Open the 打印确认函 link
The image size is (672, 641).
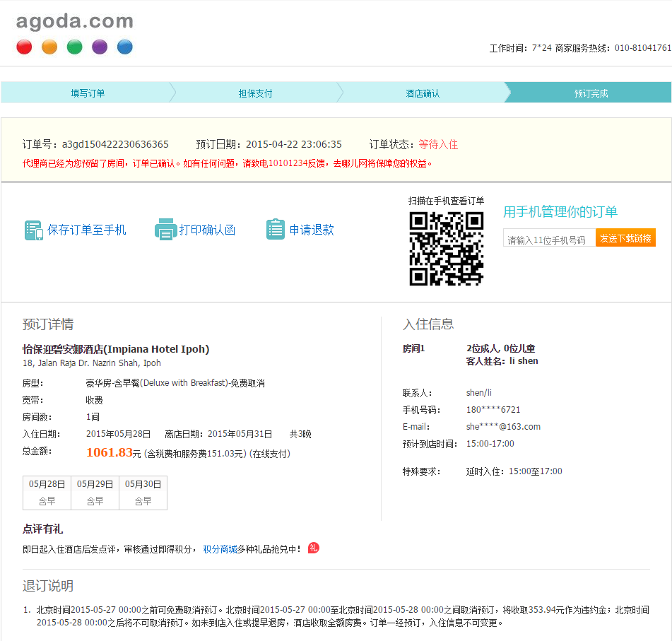(207, 230)
